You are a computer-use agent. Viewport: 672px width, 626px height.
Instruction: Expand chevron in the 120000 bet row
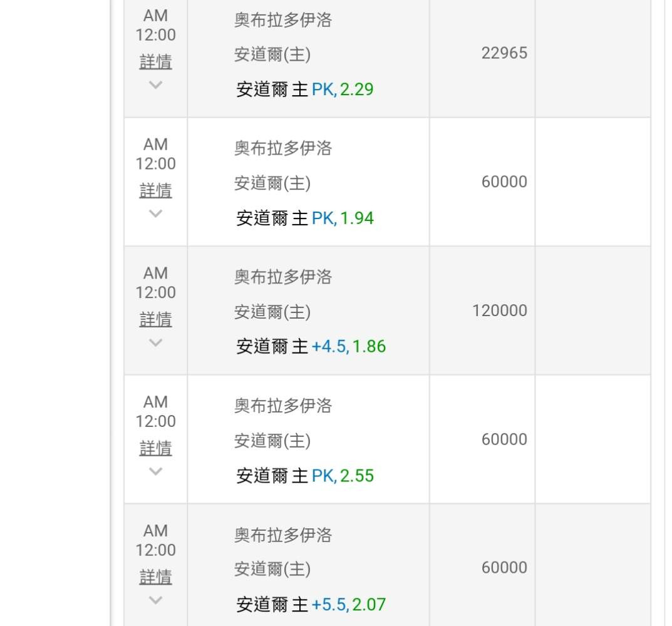pos(155,342)
